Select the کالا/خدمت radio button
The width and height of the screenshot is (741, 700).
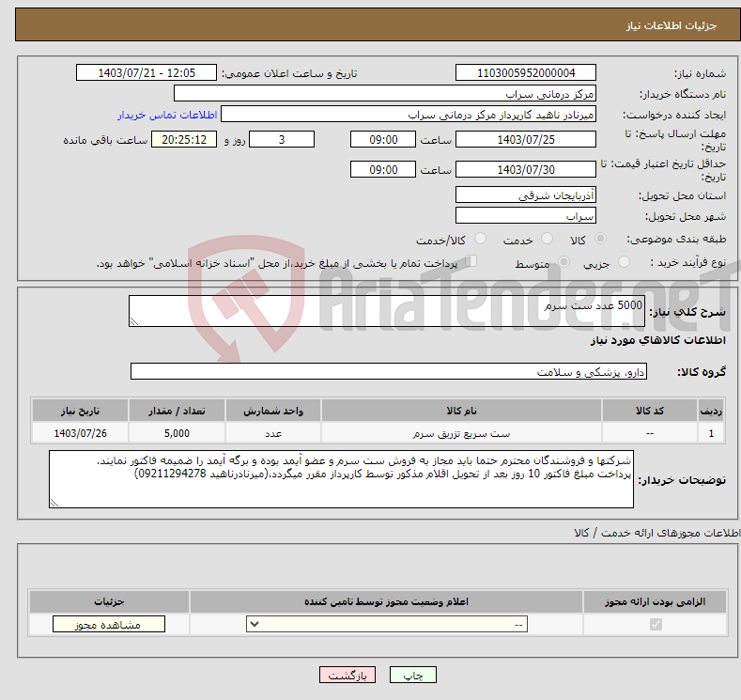[480, 239]
